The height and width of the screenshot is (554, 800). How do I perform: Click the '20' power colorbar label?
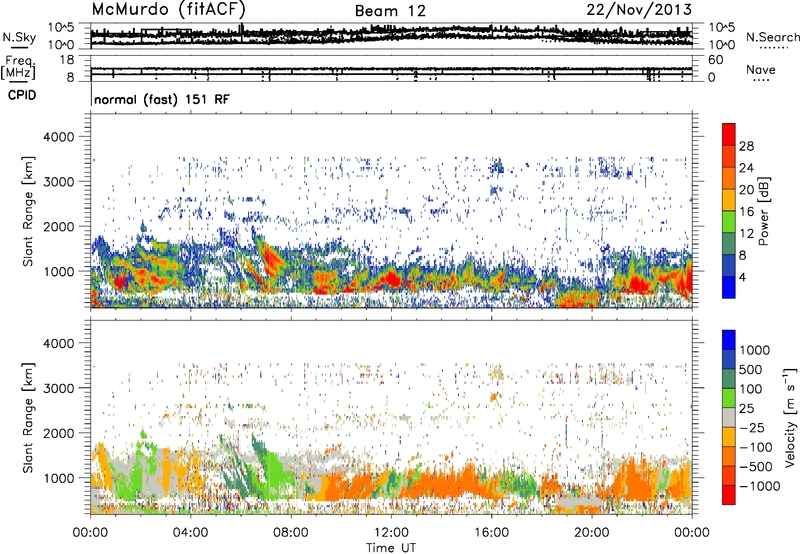[746, 190]
